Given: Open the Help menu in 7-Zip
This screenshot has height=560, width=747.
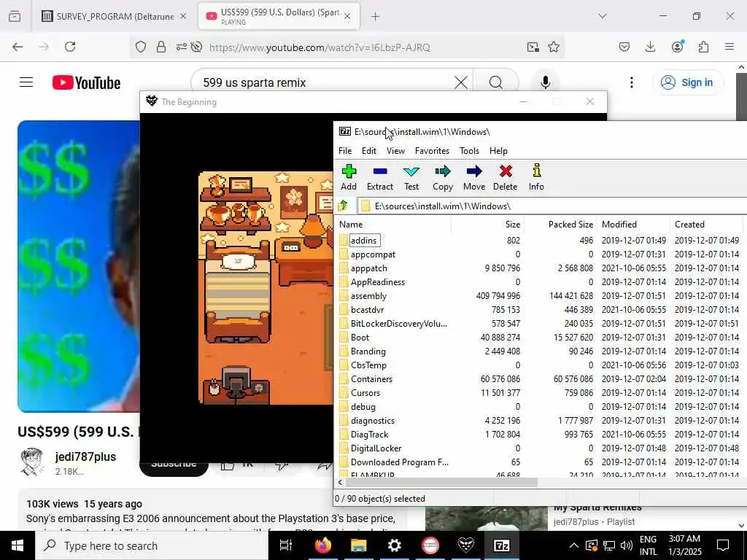Looking at the screenshot, I should 498,150.
